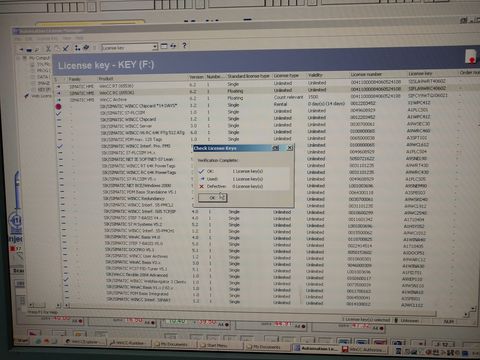This screenshot has width=480, height=360.
Task: Click OK in Check License Keys dialog
Action: pos(213,198)
